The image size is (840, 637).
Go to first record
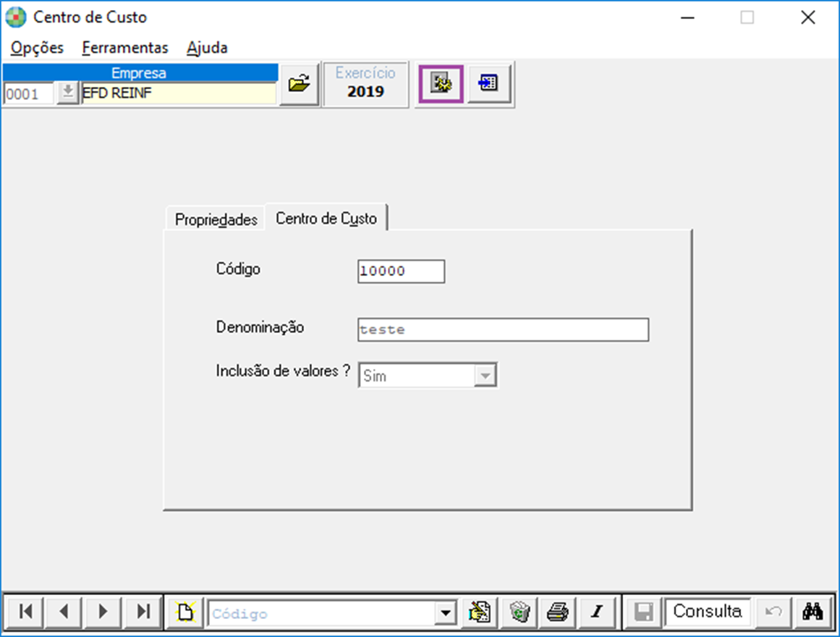point(25,611)
